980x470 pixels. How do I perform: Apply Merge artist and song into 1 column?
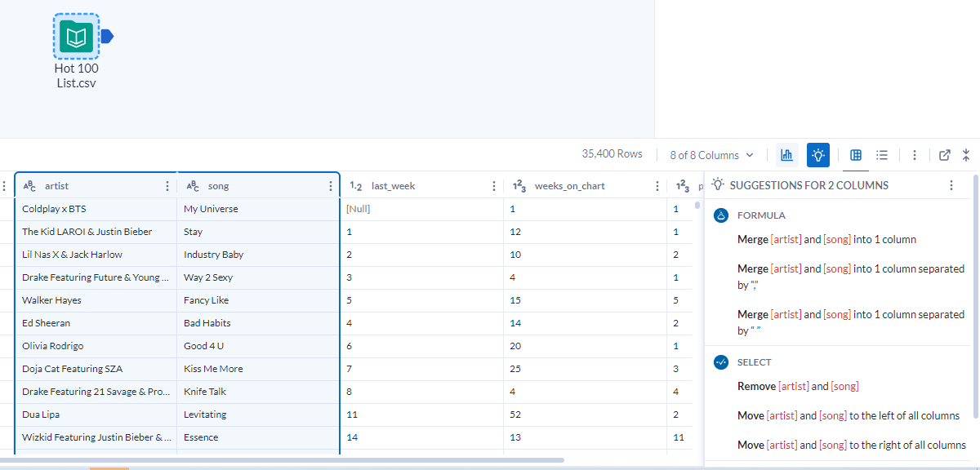[826, 240]
